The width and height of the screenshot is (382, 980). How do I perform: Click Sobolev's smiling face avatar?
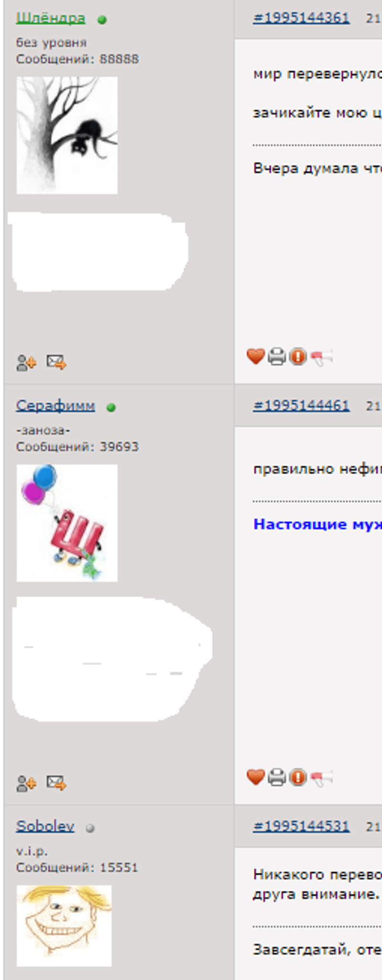coord(64,926)
